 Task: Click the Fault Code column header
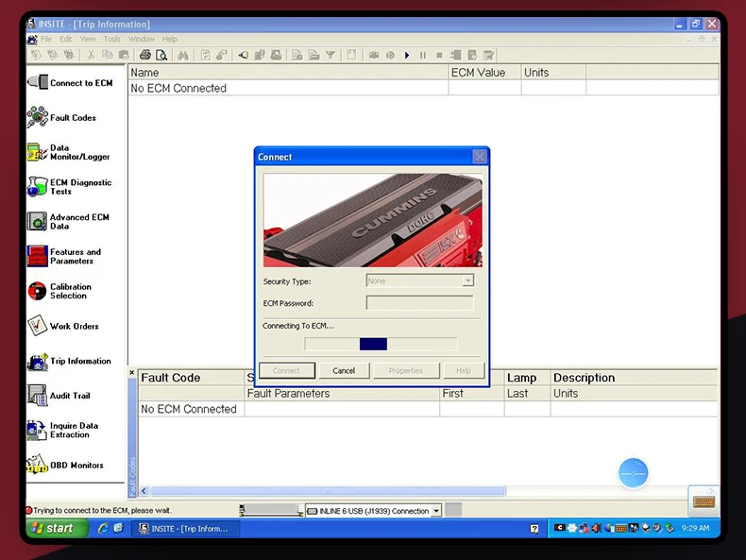[x=192, y=378]
